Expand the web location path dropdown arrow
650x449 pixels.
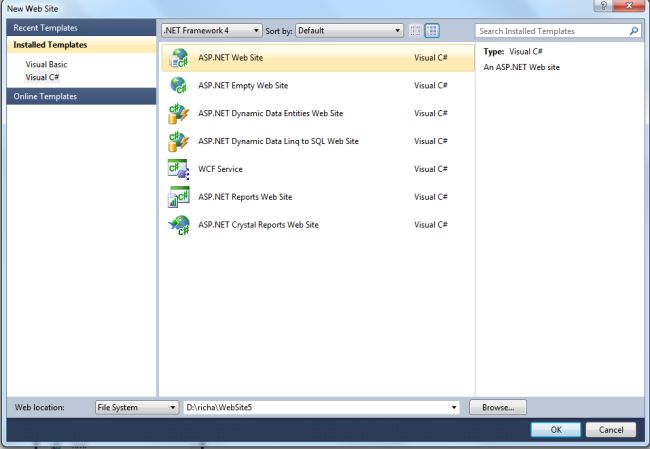click(454, 408)
